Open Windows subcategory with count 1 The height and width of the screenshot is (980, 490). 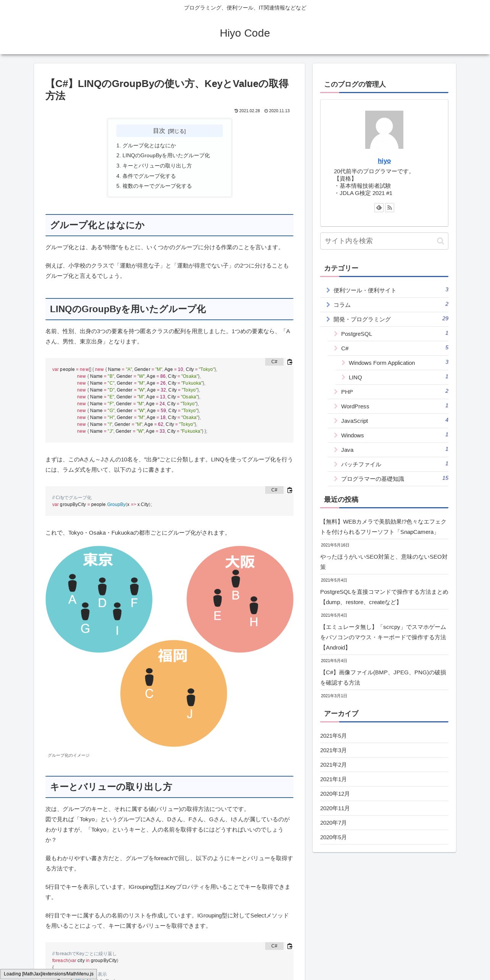tap(388, 435)
